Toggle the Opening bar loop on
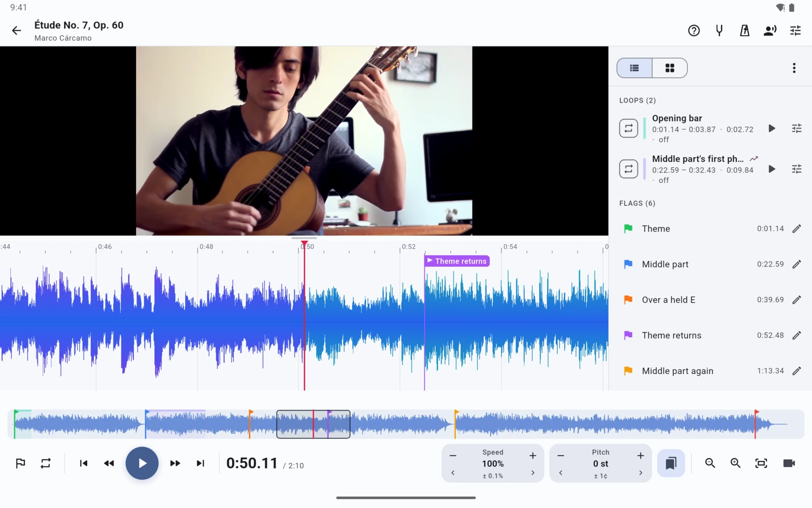 629,129
